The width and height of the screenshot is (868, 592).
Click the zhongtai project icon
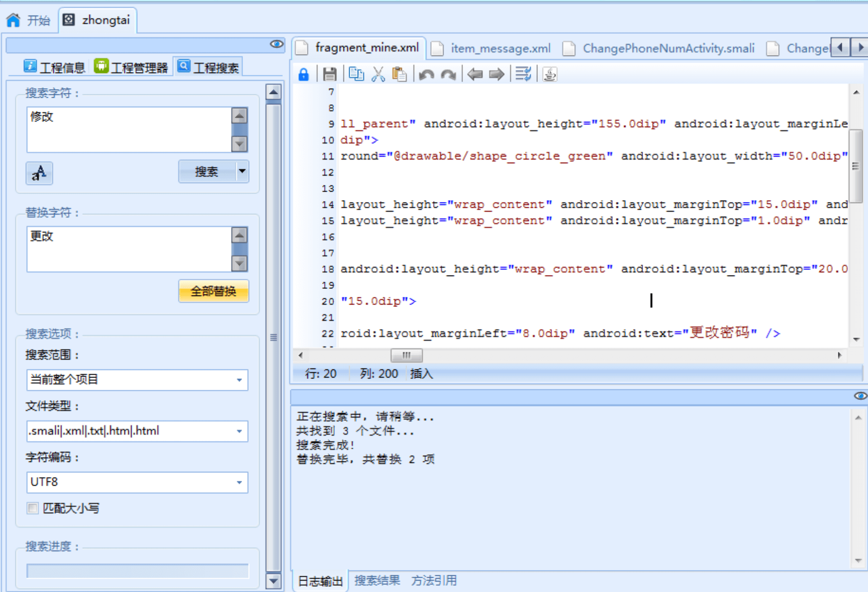pyautogui.click(x=69, y=20)
